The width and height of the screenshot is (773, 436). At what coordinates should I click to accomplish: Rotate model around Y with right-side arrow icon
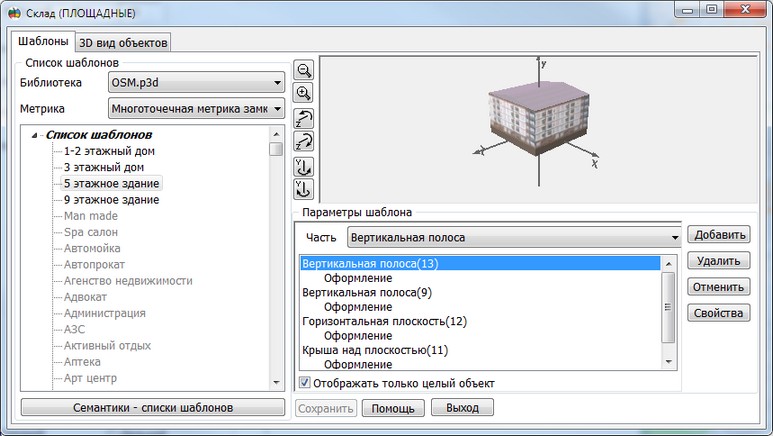click(x=304, y=166)
